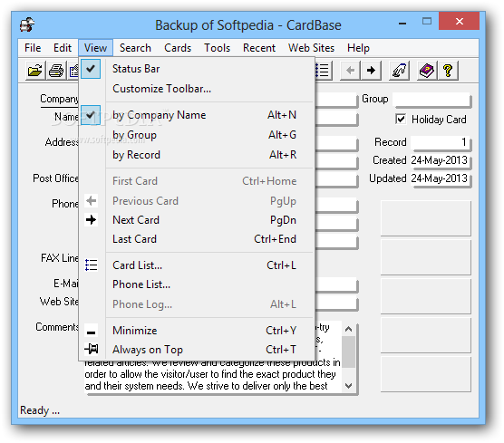Click the yellow question mark help icon
This screenshot has height=443, width=504.
[448, 71]
